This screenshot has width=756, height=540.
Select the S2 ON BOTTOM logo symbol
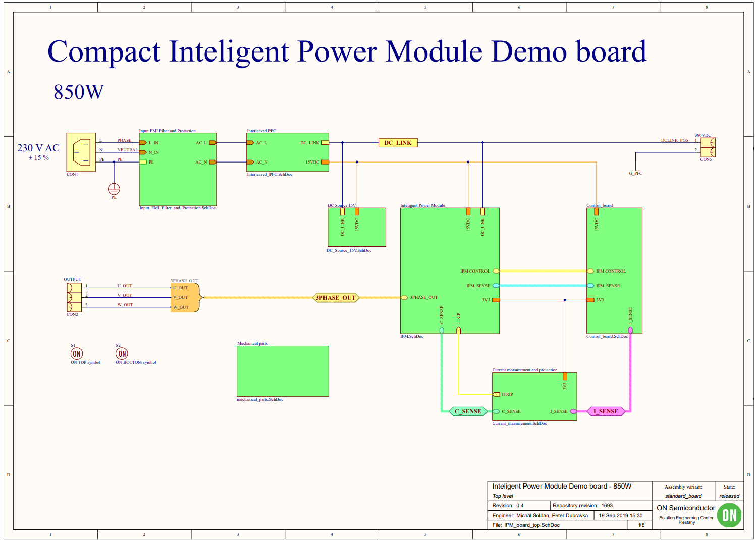pos(122,354)
